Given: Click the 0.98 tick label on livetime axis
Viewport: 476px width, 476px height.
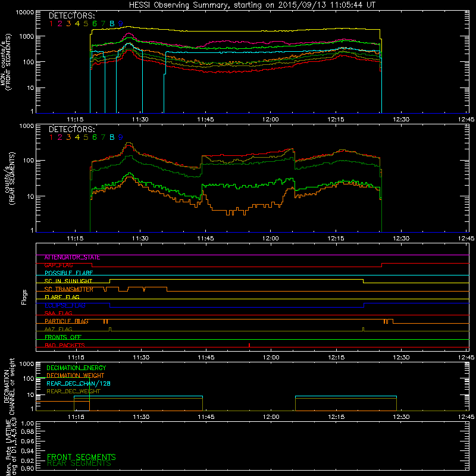Looking at the screenshot, I should pyautogui.click(x=28, y=432).
